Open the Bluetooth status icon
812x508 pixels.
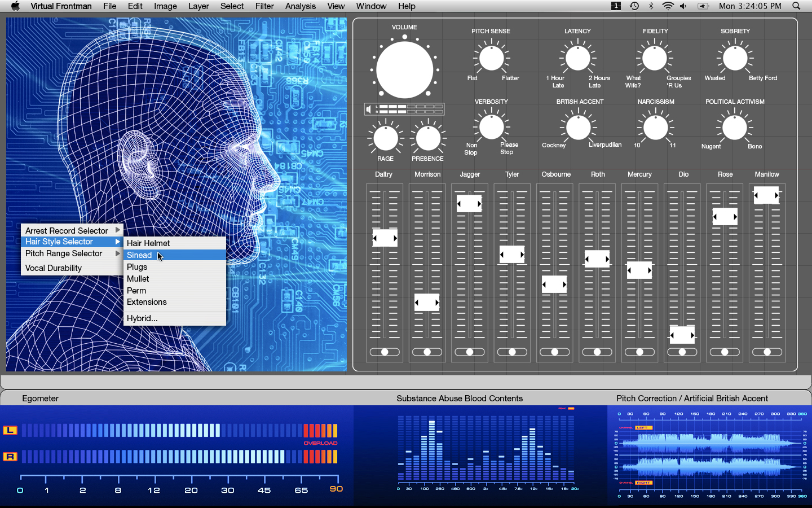click(x=651, y=6)
